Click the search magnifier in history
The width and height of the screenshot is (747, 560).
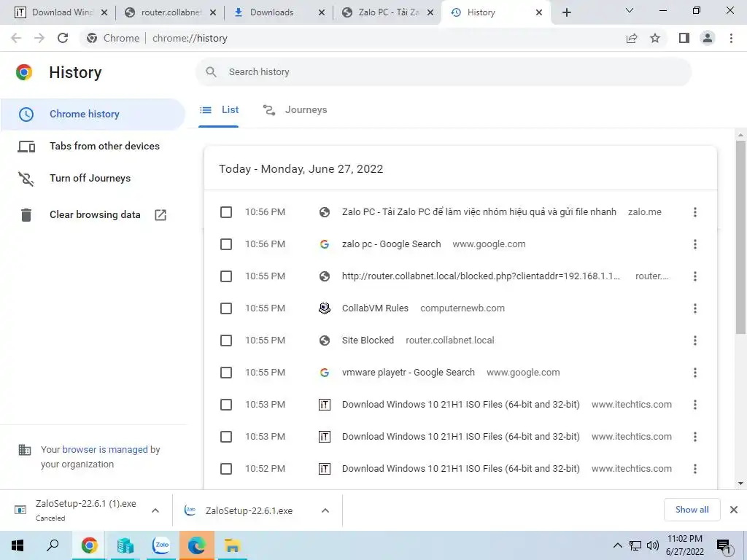tap(211, 72)
